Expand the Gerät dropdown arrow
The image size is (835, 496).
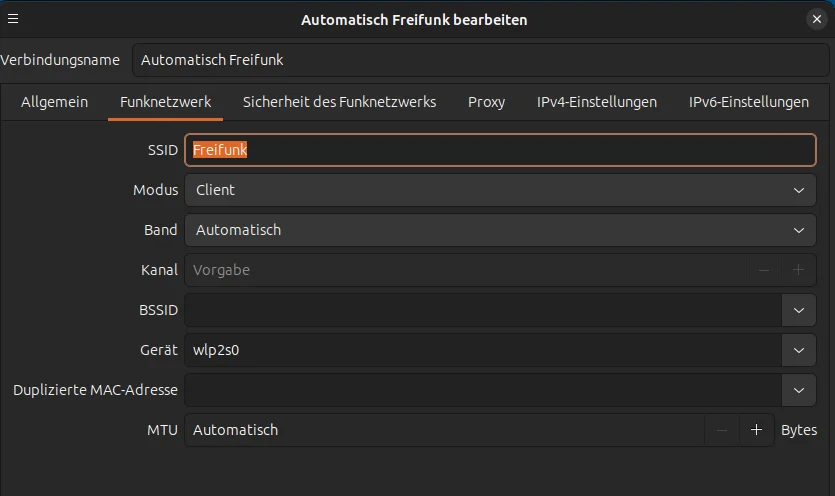click(x=799, y=350)
